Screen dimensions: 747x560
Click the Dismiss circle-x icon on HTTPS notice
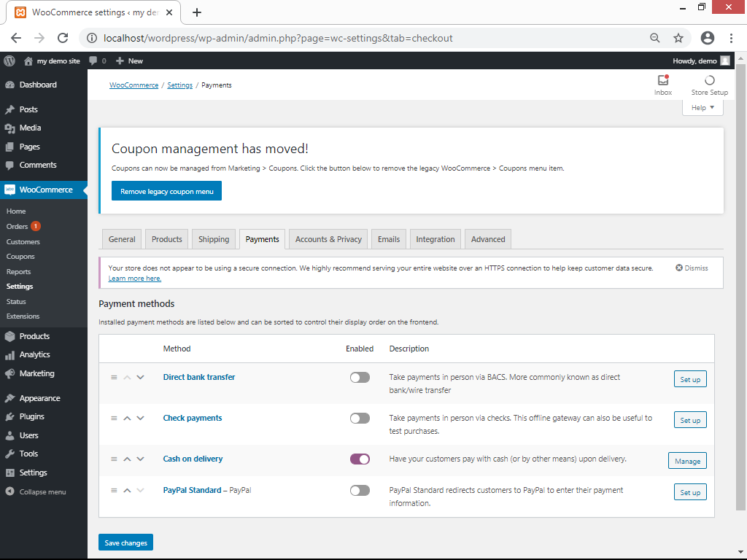tap(679, 268)
